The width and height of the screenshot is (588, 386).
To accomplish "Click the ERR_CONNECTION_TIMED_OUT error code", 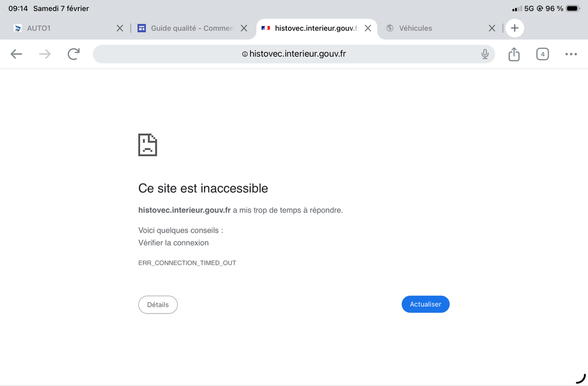I will click(x=187, y=263).
